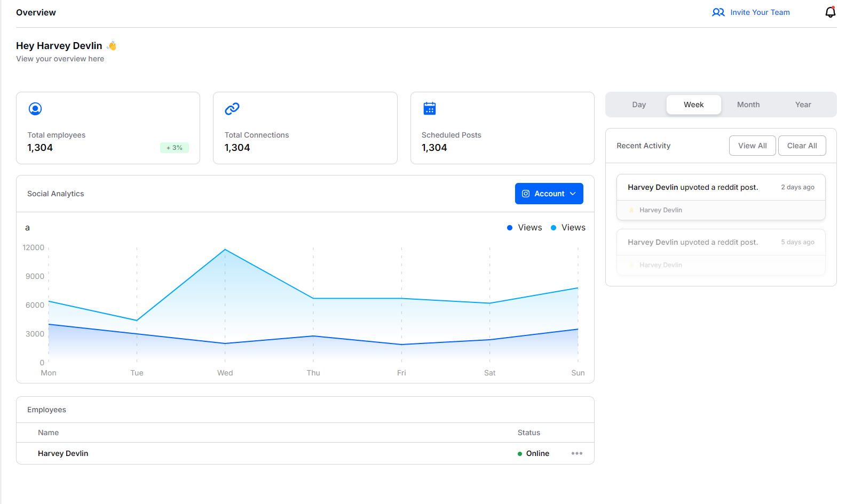846x504 pixels.
Task: Toggle the light blue Views legend dot
Action: [x=554, y=228]
